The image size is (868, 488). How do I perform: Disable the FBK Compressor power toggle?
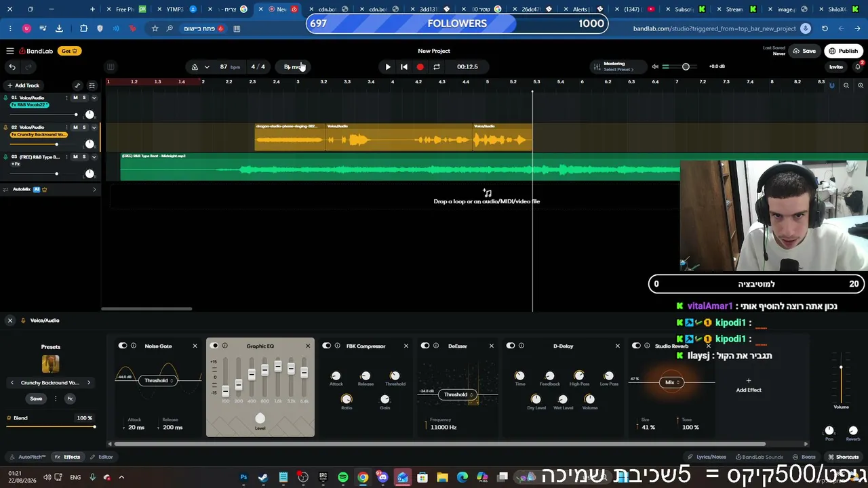coord(327,346)
